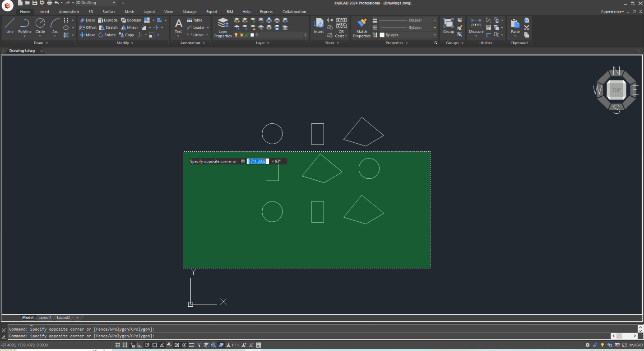Click the command line scrollbar
644x351 pixels.
click(x=625, y=336)
